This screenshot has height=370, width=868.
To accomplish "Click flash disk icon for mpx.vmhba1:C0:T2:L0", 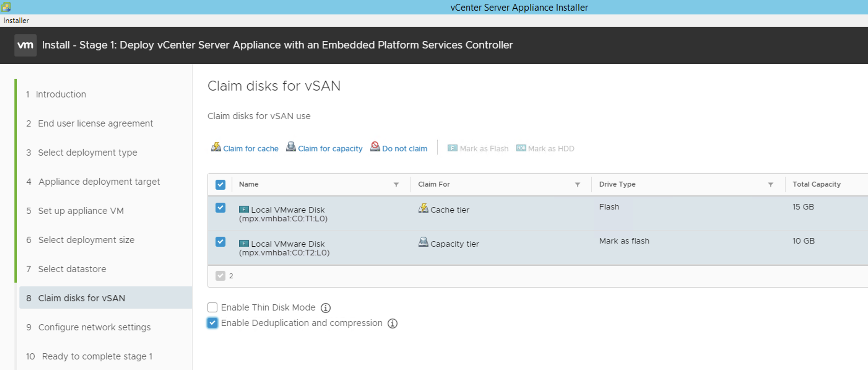I will click(244, 244).
